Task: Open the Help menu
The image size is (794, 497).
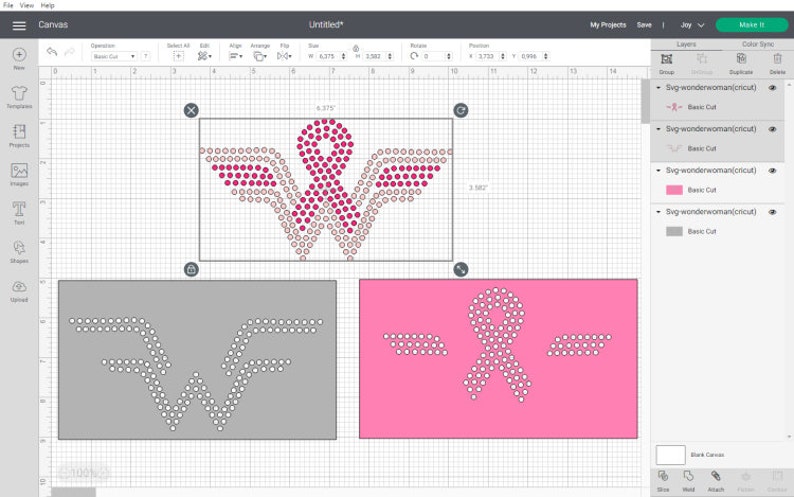Action: (x=48, y=5)
